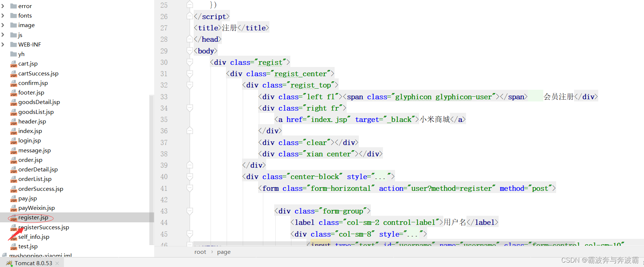Click the pay.jsp file icon

click(14, 199)
